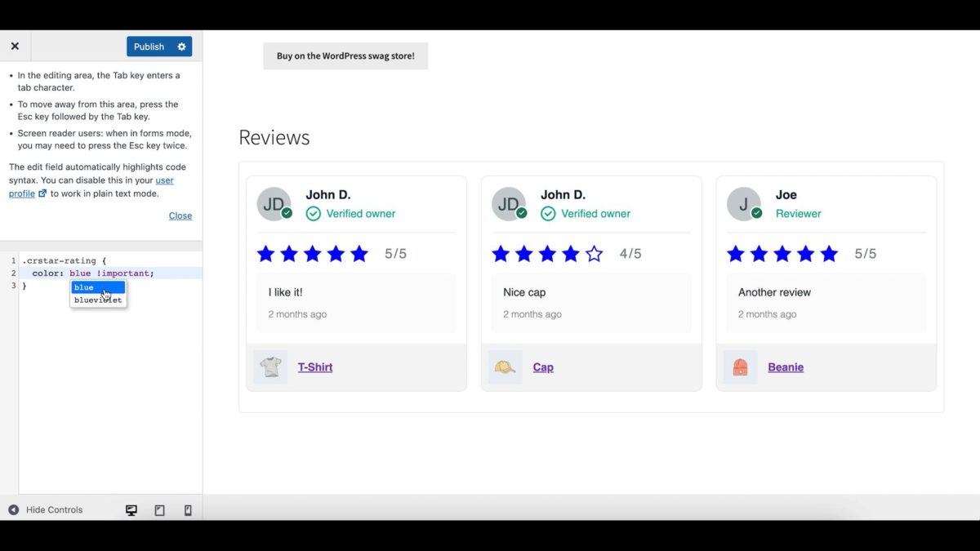Screen dimensions: 980x551
Task: Click the JD avatar on the first review
Action: (274, 203)
